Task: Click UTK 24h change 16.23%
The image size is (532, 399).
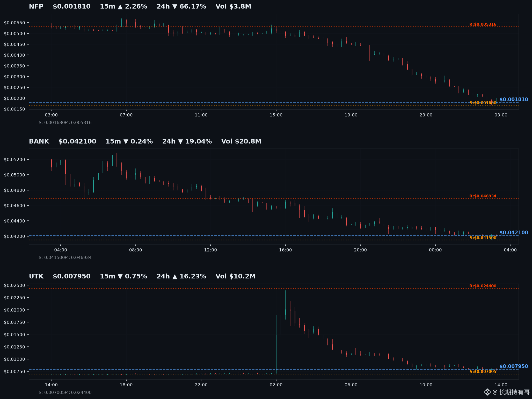Action: [181, 276]
